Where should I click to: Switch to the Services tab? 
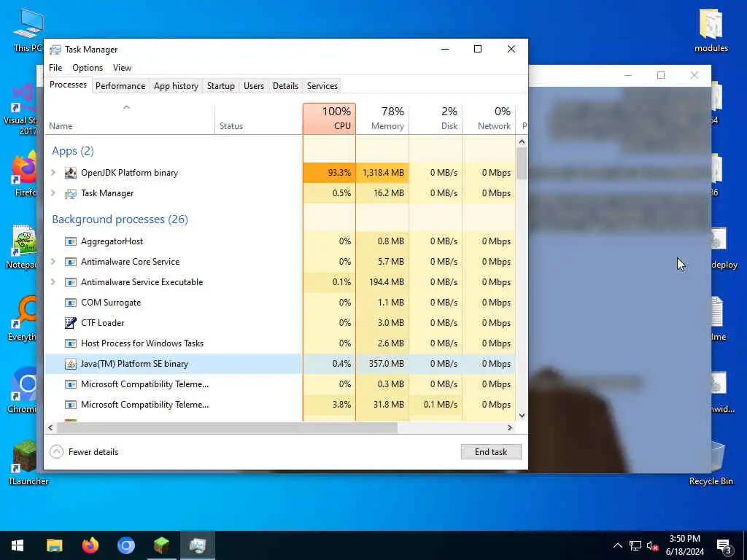[x=322, y=86]
